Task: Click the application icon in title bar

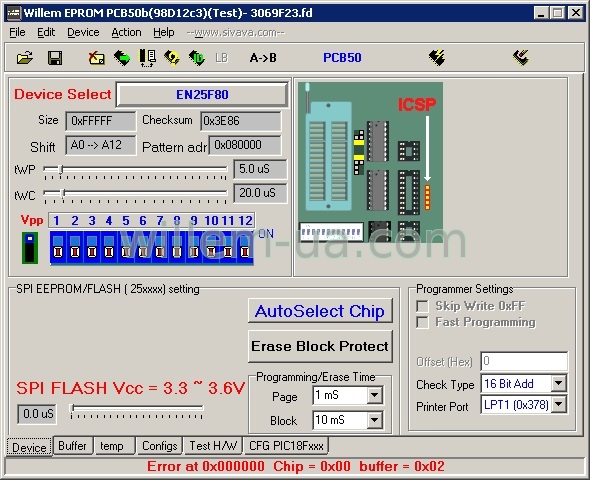Action: pyautogui.click(x=14, y=13)
